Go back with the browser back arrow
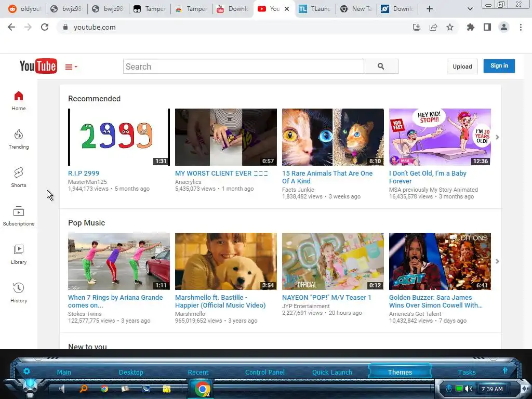Viewport: 532px width, 399px height. click(11, 27)
